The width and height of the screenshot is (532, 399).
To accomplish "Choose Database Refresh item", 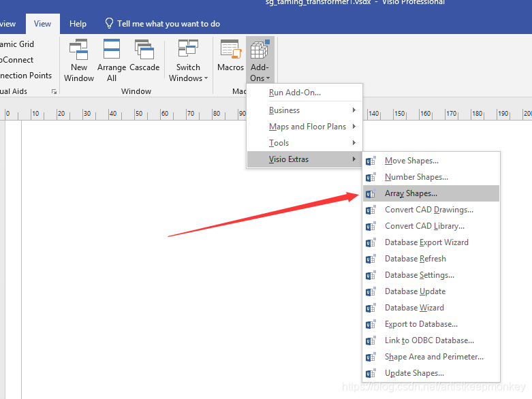I will tap(431, 259).
